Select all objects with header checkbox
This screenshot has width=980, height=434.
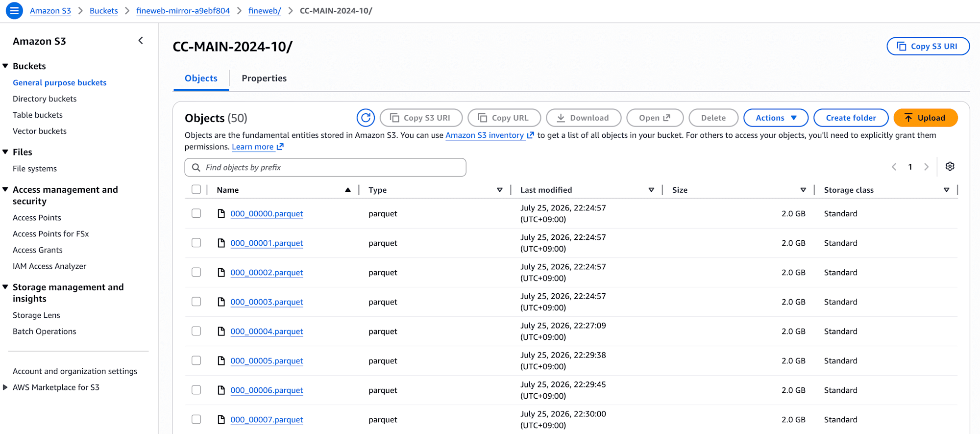pos(196,189)
